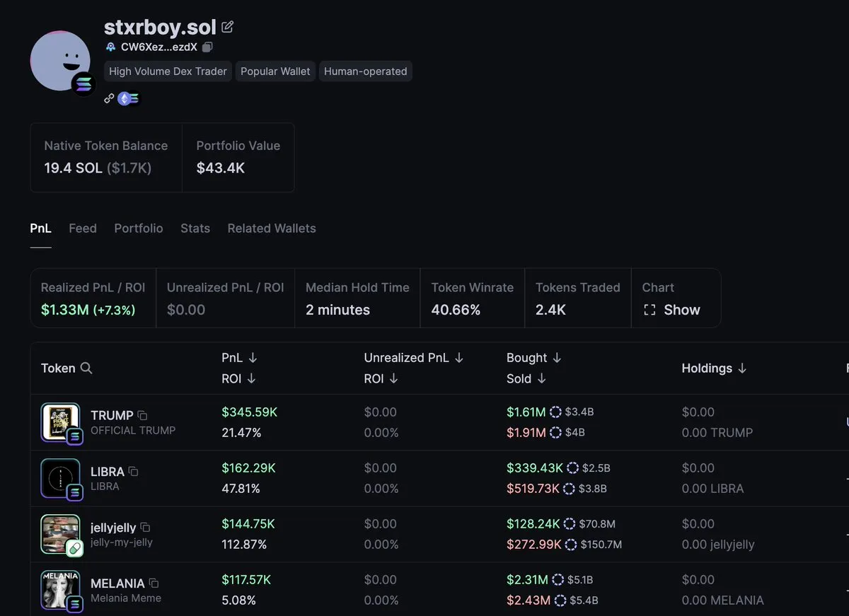Click the market cap icon beside $1.91M
The width and height of the screenshot is (849, 616).
(x=555, y=432)
